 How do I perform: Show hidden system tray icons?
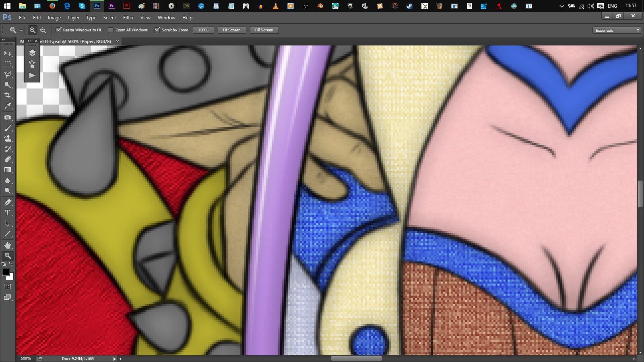coord(561,6)
